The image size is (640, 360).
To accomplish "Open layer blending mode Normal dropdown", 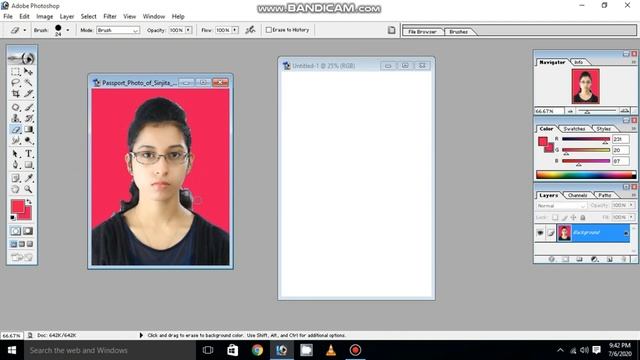I will [x=561, y=206].
